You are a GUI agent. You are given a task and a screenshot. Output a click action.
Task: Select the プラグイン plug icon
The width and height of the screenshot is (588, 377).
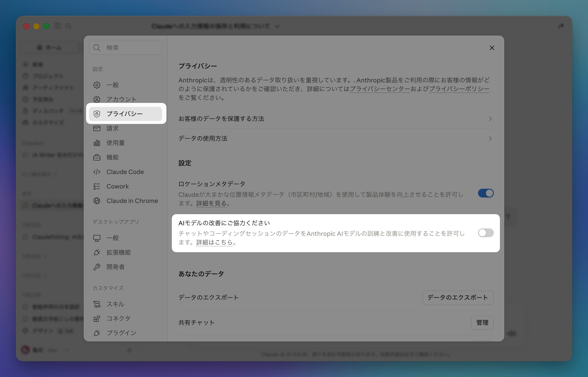click(x=97, y=333)
